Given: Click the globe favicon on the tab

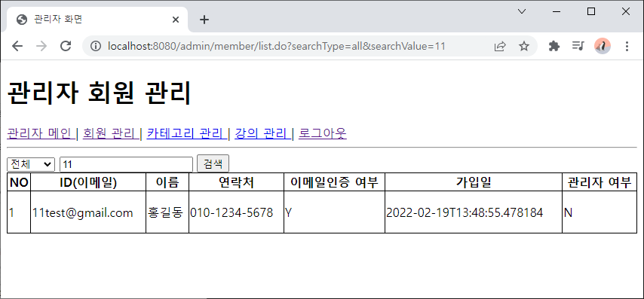Looking at the screenshot, I should (22, 20).
